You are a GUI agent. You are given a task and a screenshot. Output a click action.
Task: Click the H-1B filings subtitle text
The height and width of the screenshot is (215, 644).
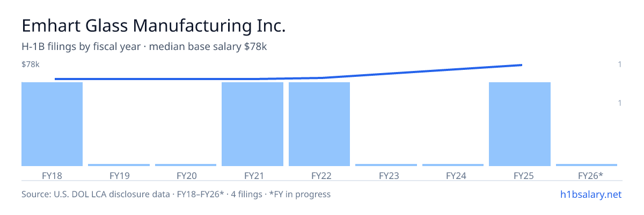pos(144,47)
